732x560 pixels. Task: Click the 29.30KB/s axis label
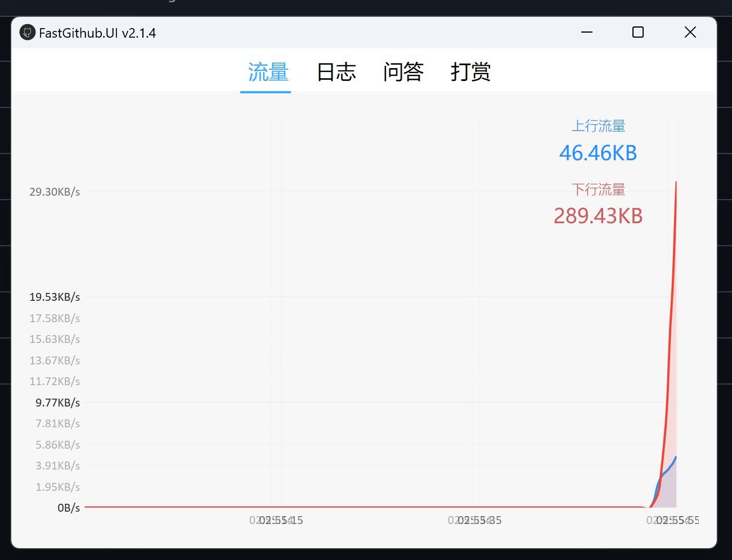click(55, 191)
